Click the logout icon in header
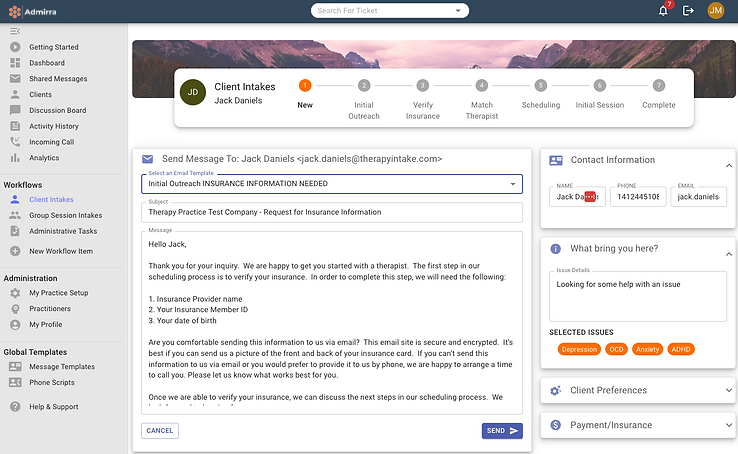738x454 pixels. (688, 10)
